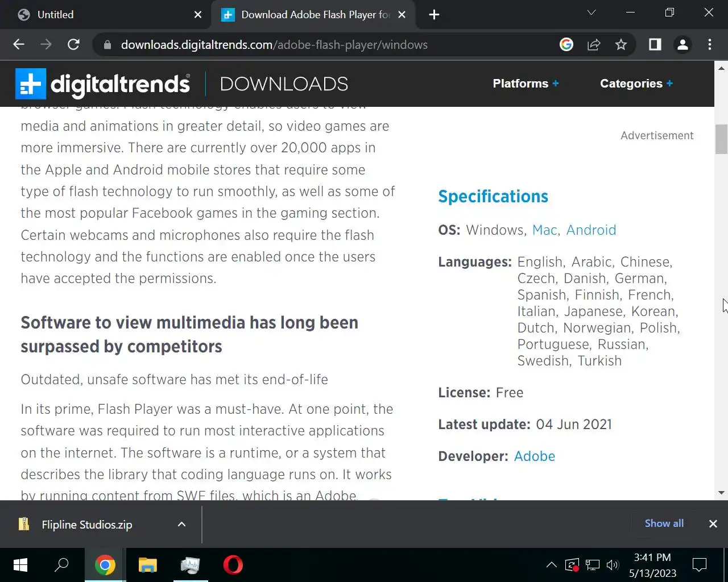This screenshot has width=728, height=582.
Task: Open Windows taskbar search
Action: click(61, 565)
